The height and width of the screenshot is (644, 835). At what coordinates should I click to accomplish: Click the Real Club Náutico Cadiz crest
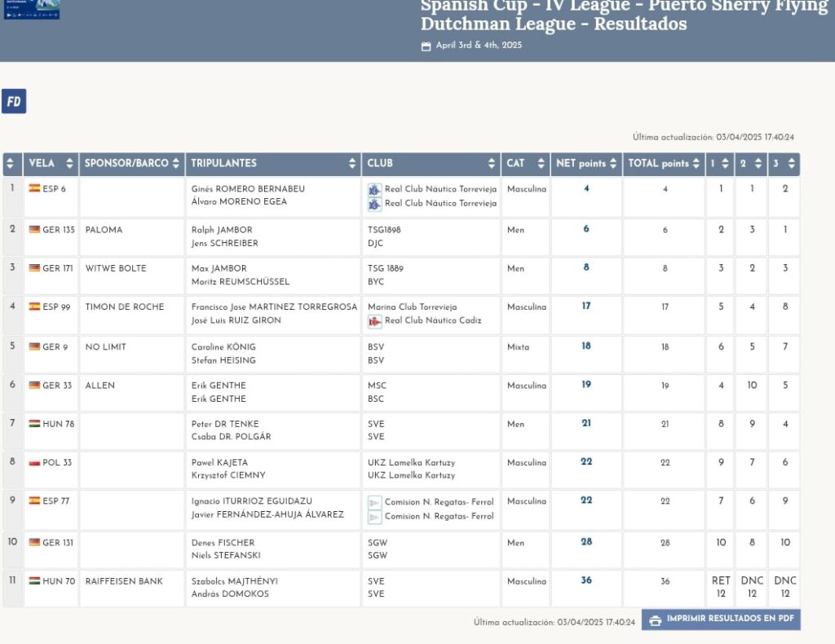pyautogui.click(x=374, y=321)
